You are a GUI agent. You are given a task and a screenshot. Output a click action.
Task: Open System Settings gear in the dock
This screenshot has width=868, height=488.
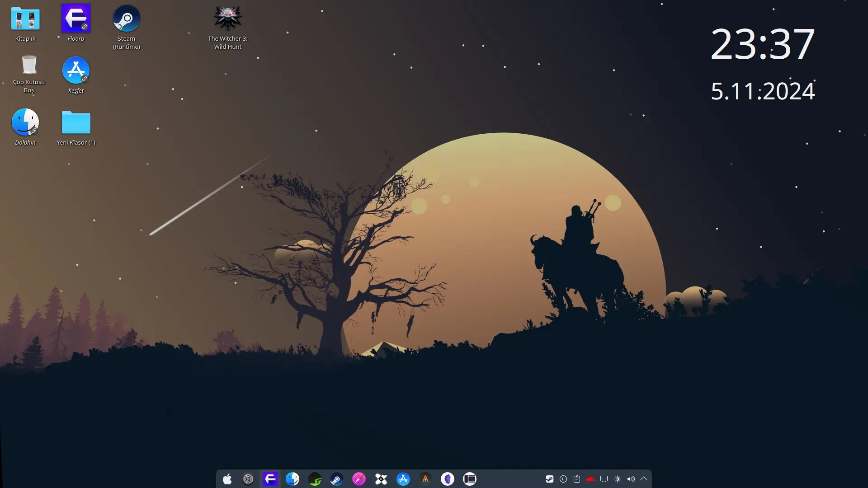pyautogui.click(x=248, y=479)
